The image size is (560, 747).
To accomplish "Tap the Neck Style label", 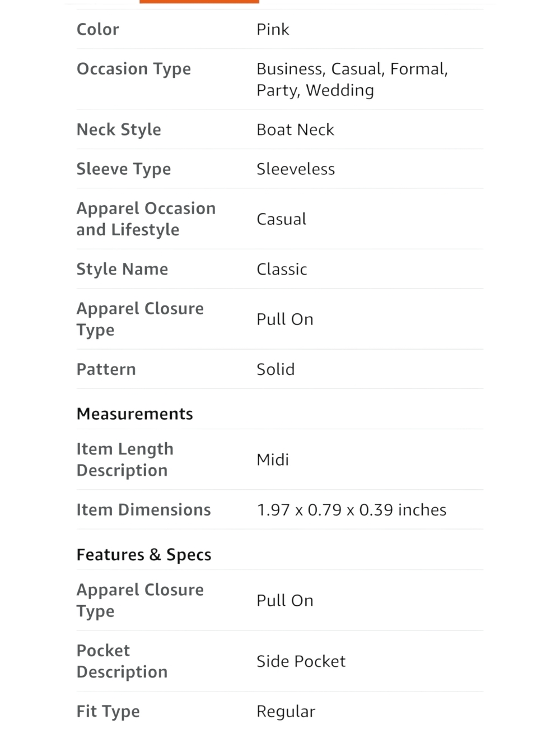I will [x=119, y=129].
